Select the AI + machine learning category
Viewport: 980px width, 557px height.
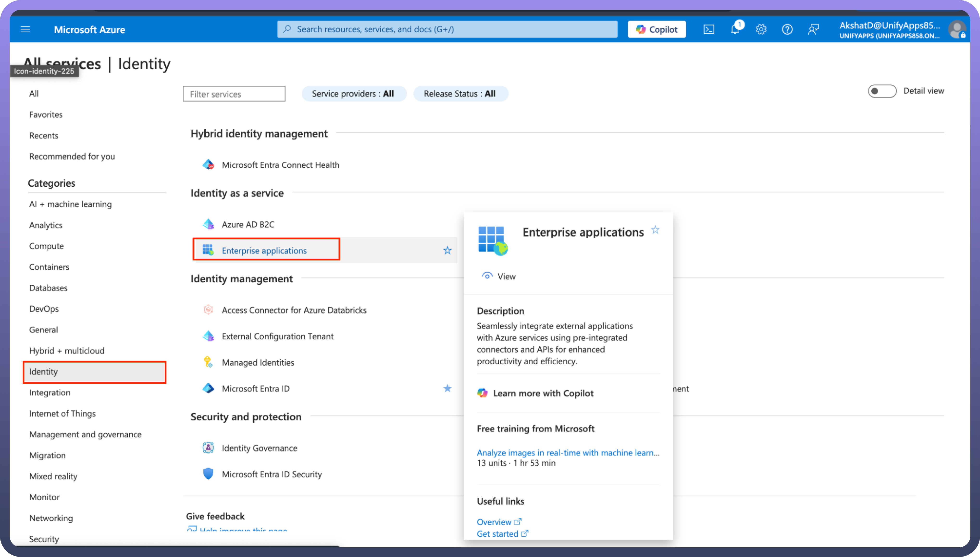pyautogui.click(x=71, y=204)
